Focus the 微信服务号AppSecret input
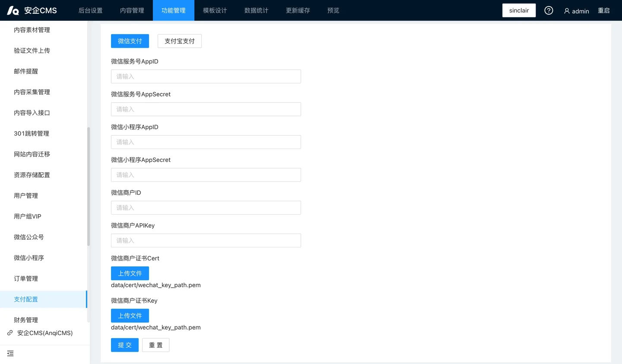The image size is (622, 364). coord(206,109)
